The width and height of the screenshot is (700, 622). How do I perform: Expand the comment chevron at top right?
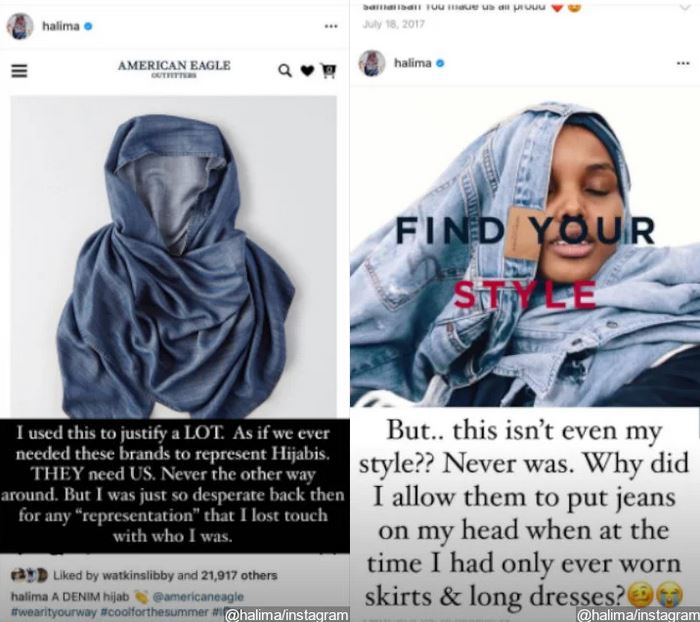(685, 7)
